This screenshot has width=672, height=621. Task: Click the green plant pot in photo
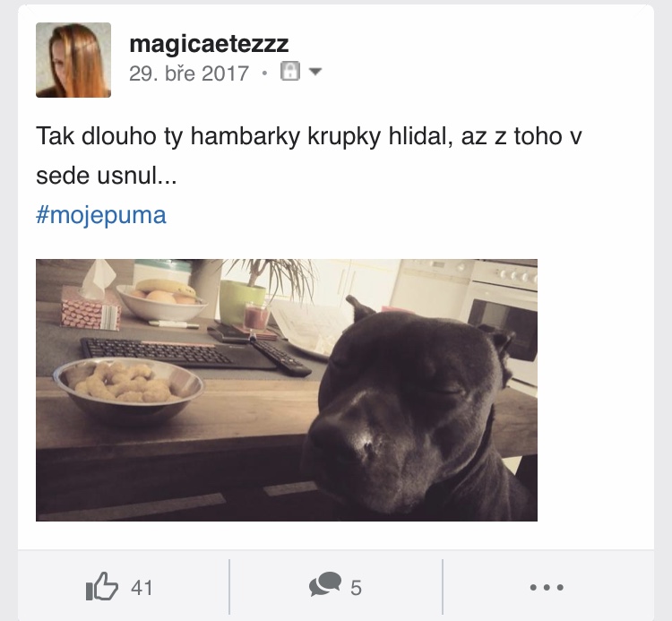[242, 303]
